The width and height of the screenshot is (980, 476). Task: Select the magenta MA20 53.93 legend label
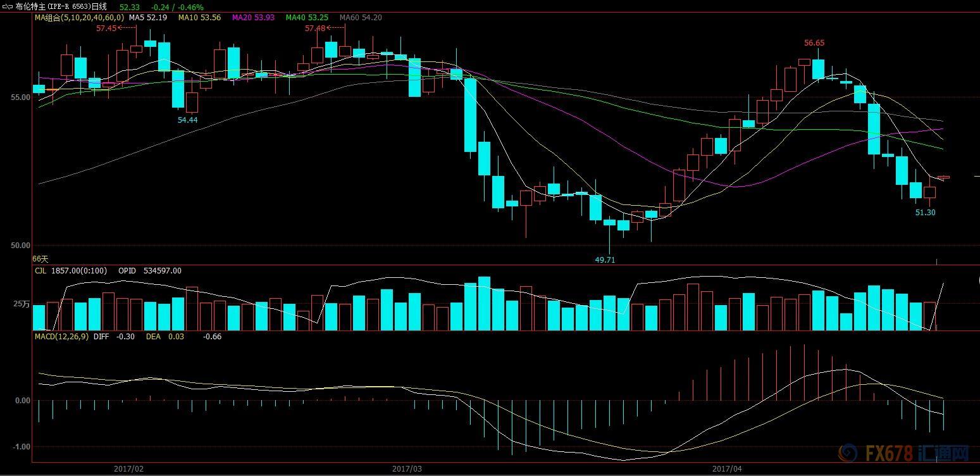[x=253, y=18]
